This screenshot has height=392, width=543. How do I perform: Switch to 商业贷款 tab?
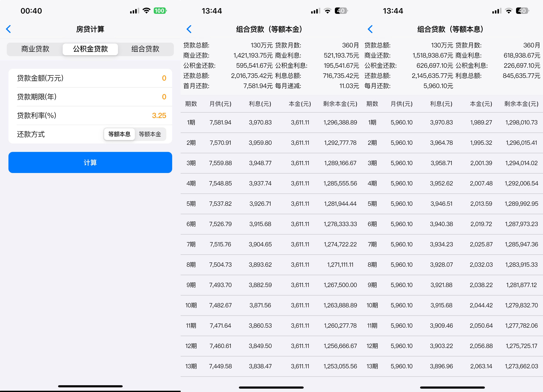35,49
